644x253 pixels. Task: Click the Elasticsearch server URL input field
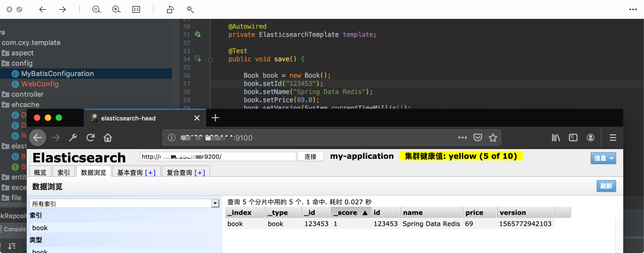pos(218,157)
